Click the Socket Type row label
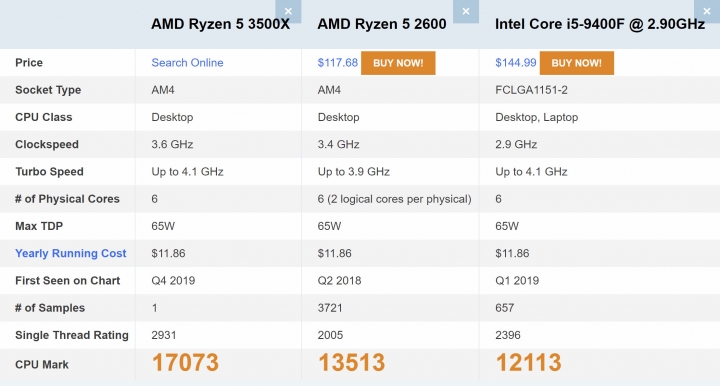720x386 pixels. [x=48, y=90]
